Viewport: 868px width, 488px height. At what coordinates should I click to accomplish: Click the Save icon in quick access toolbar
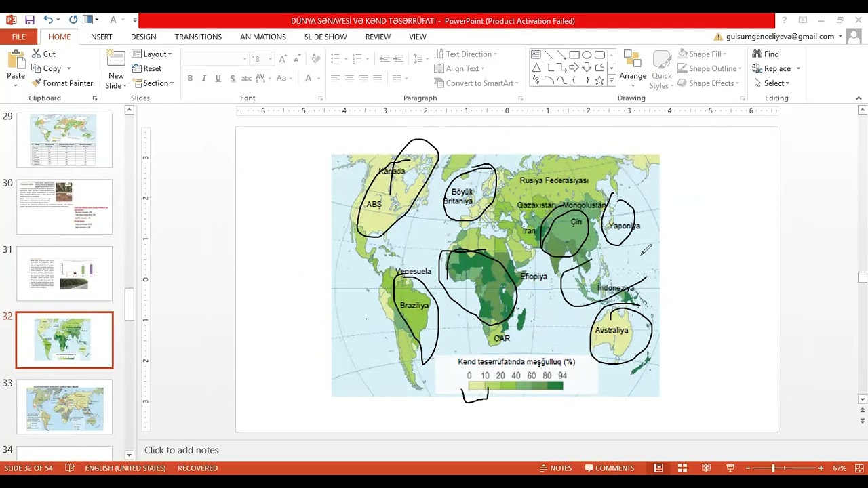tap(29, 20)
